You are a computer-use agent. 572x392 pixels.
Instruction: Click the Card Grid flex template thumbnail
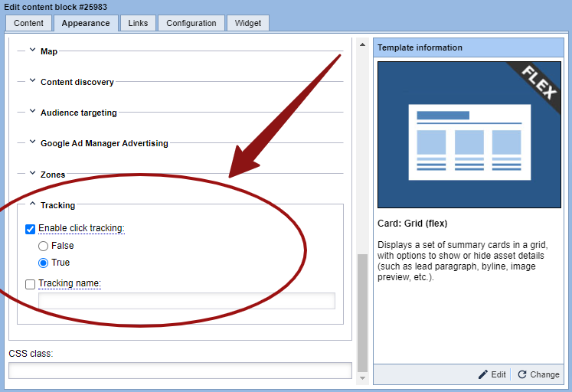469,135
